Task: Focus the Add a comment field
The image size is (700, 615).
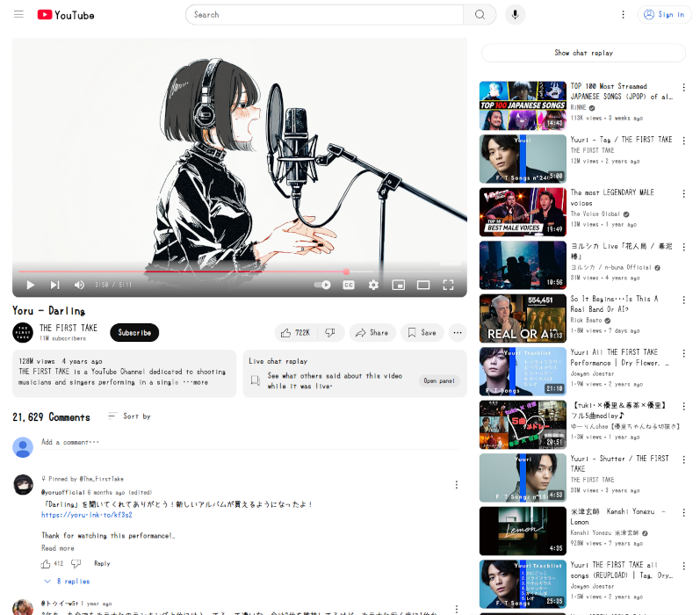Action: pos(250,442)
